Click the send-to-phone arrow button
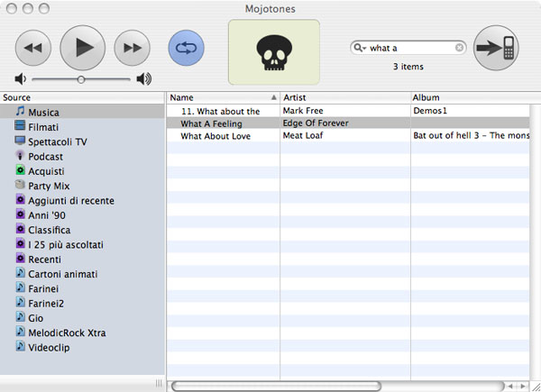Viewport: 541px width, 392px height. [x=496, y=48]
